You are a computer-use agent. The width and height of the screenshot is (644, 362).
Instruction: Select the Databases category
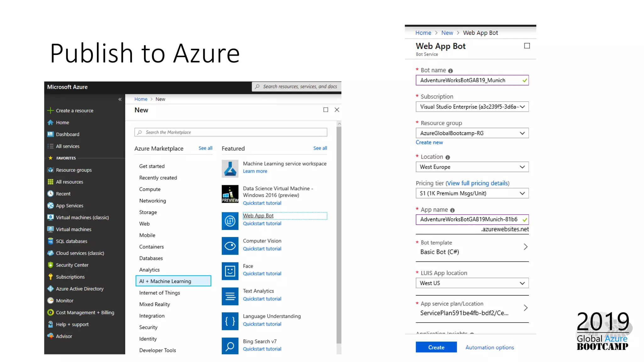pyautogui.click(x=151, y=258)
